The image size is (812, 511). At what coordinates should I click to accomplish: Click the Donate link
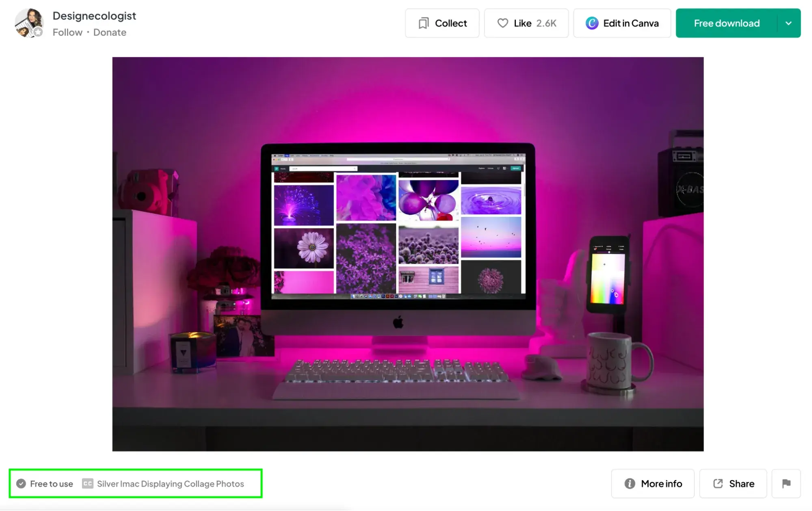click(109, 32)
